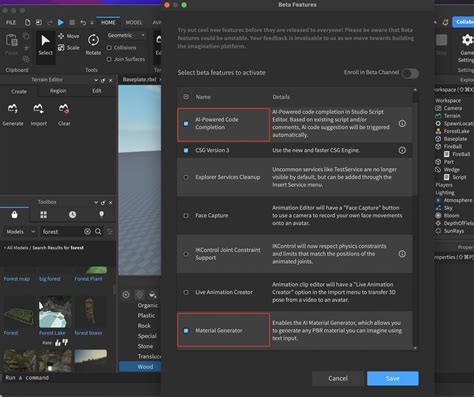The image size is (474, 397).
Task: Open the Toolbox Marketplace grid tab
Action: (44, 215)
